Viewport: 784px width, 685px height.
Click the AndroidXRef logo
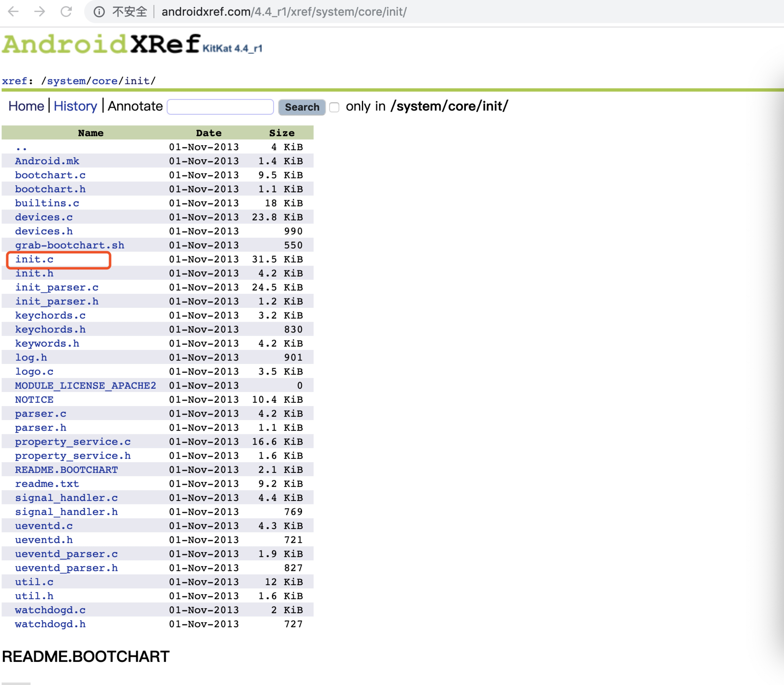point(101,44)
